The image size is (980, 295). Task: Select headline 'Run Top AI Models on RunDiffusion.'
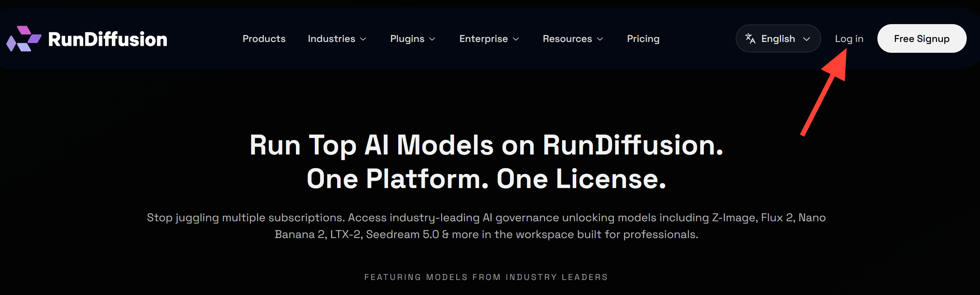tap(486, 145)
